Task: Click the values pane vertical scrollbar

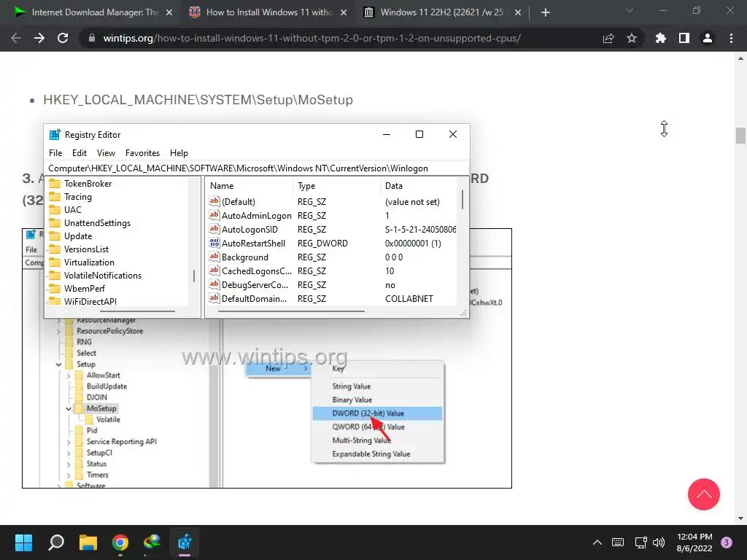Action: 462,198
